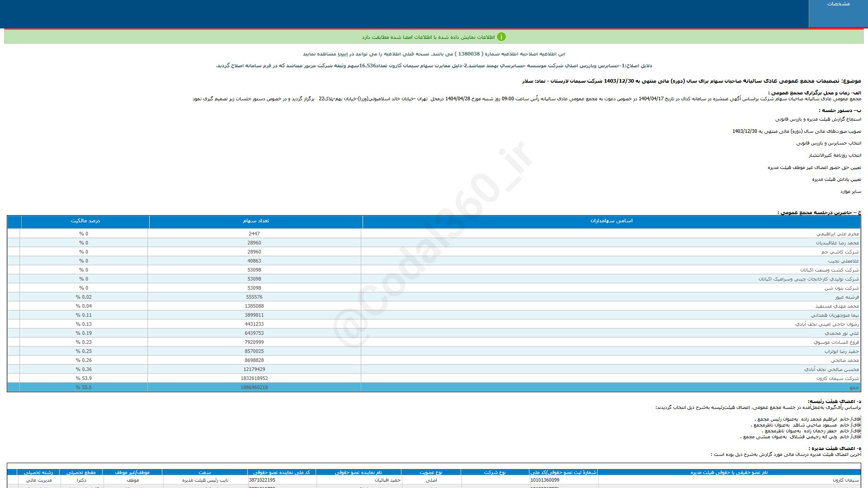The image size is (868, 488).
Task: Click the تعداد سهام column header
Action: [x=256, y=221]
